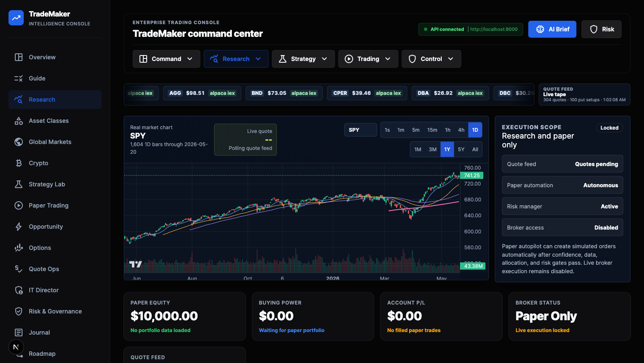This screenshot has height=363, width=644.
Task: Click the Paper automation Autonomous row
Action: pyautogui.click(x=563, y=185)
